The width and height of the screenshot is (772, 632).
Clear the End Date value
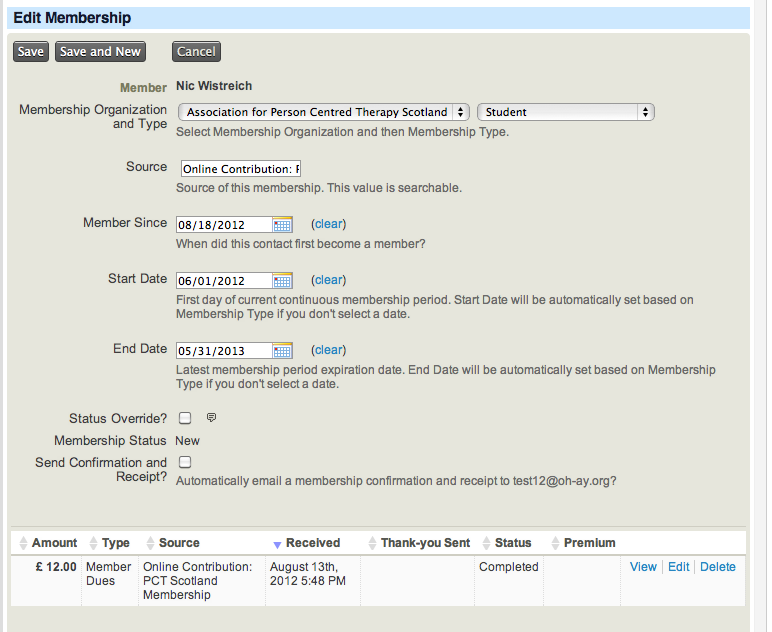click(329, 350)
